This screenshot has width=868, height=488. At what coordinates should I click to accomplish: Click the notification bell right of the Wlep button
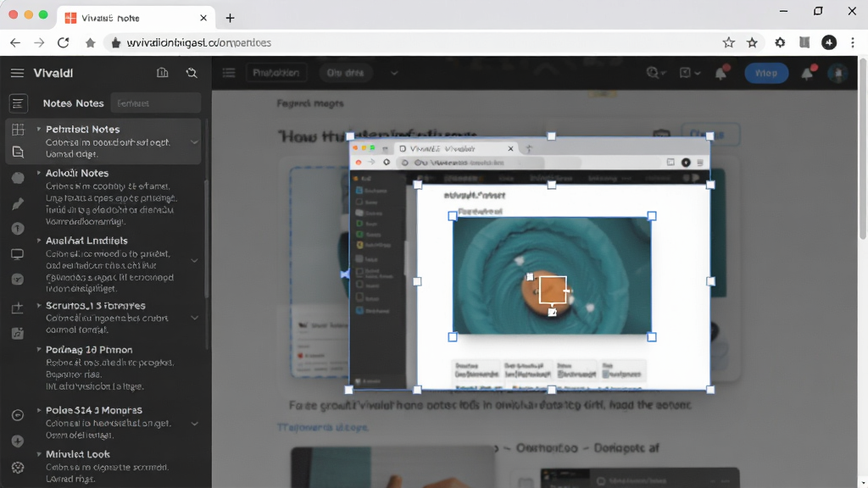808,73
